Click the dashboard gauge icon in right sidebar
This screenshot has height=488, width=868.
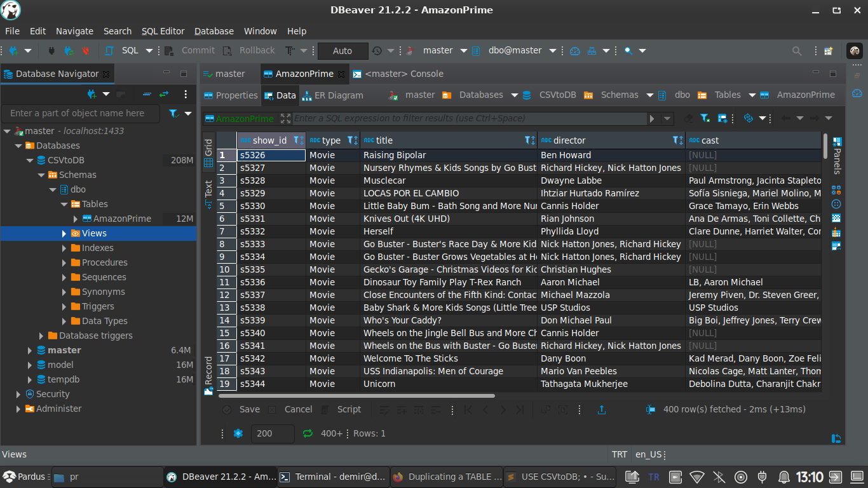pyautogui.click(x=857, y=93)
